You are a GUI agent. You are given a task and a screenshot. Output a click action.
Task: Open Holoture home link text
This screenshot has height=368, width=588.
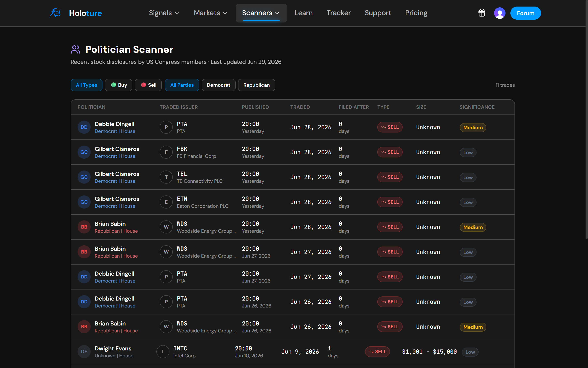(x=85, y=13)
